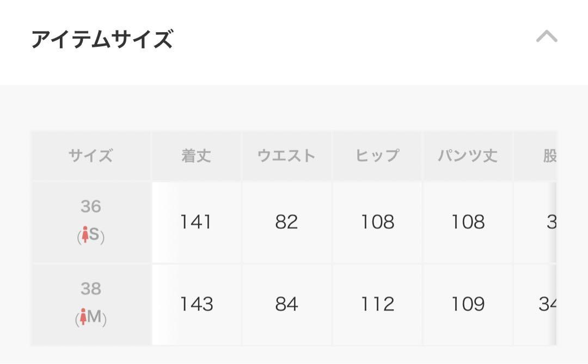Click the (S) size label text
This screenshot has height=364, width=588.
(91, 235)
